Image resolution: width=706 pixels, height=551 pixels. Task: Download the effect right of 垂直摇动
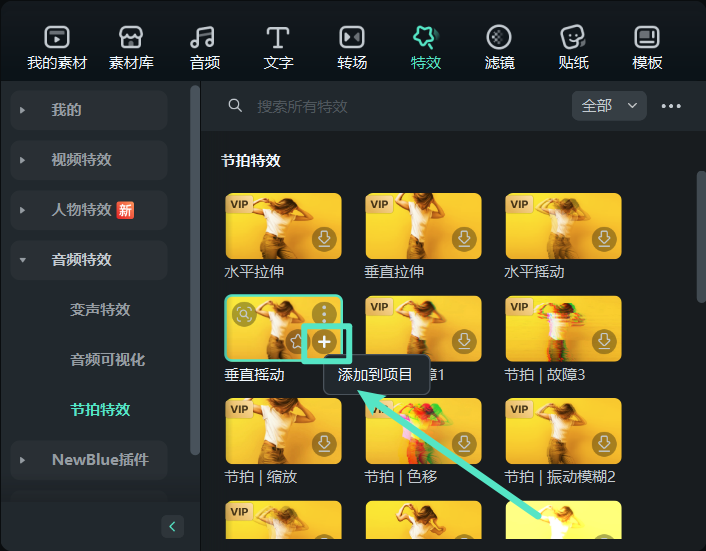coord(464,342)
